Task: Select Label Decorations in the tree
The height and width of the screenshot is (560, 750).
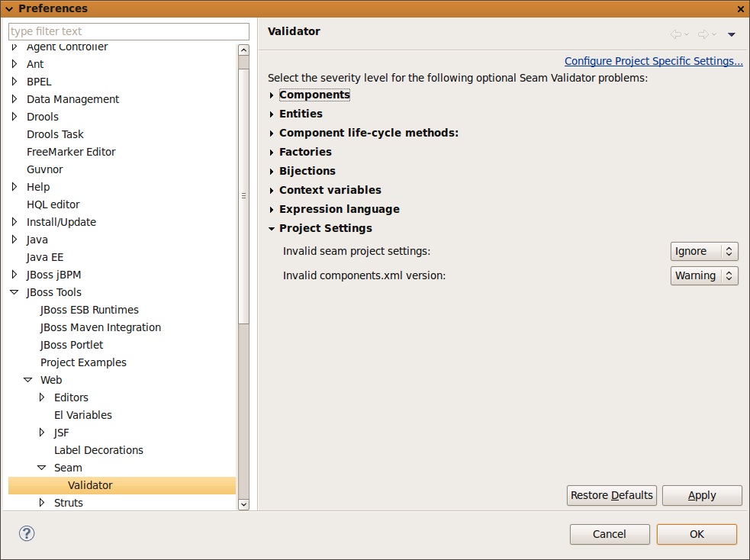Action: coord(98,450)
